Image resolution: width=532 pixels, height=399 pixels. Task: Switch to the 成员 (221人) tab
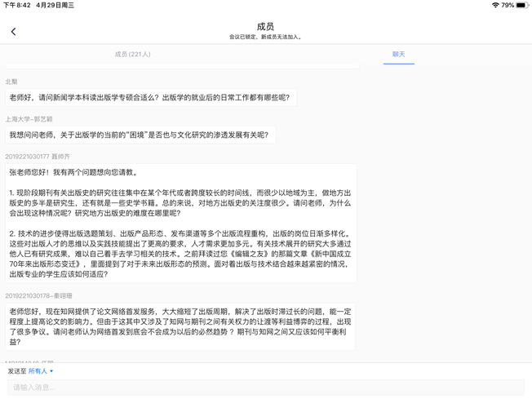coord(133,55)
